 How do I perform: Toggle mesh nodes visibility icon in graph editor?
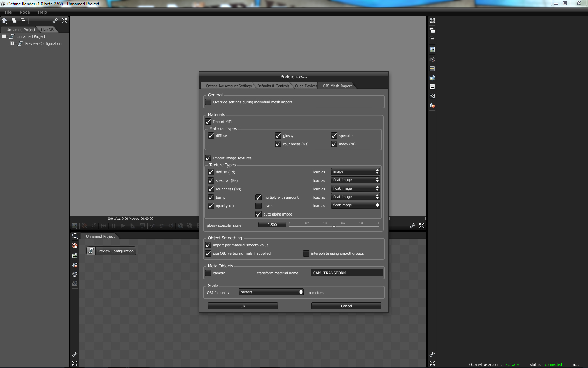75,265
